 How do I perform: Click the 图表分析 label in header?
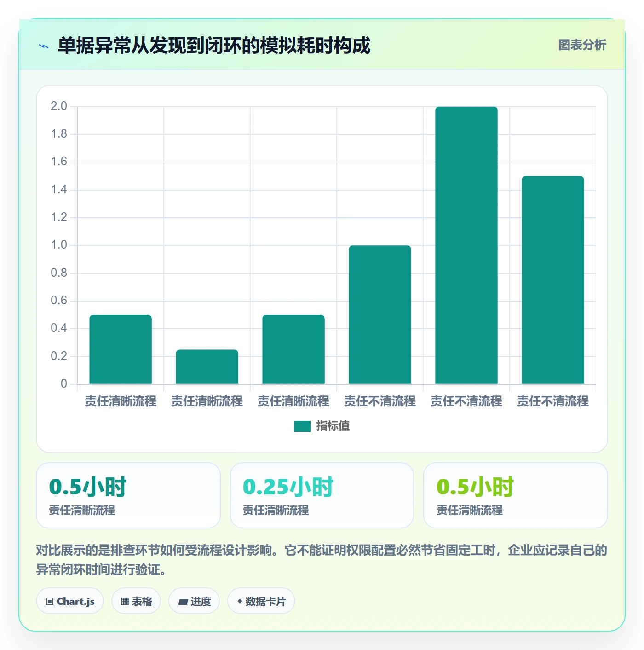coord(582,45)
